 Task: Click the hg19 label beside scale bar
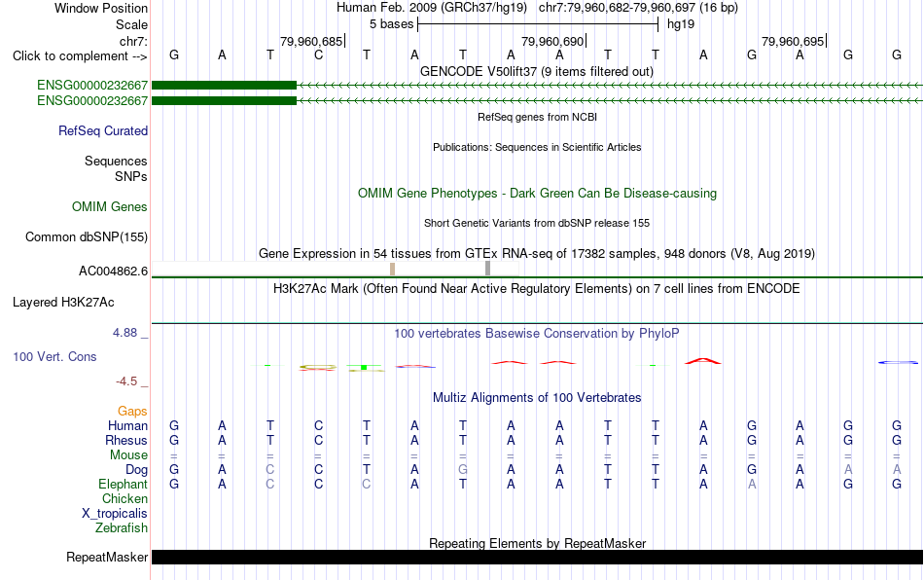pos(681,24)
